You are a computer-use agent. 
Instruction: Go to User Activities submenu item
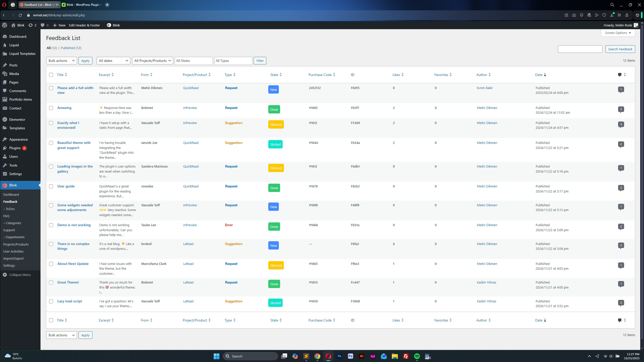point(13,251)
